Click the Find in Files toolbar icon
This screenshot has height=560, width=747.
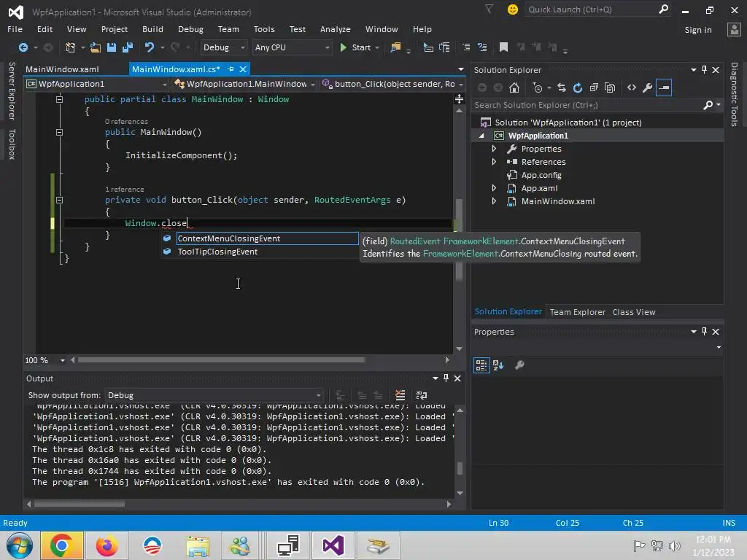[395, 47]
